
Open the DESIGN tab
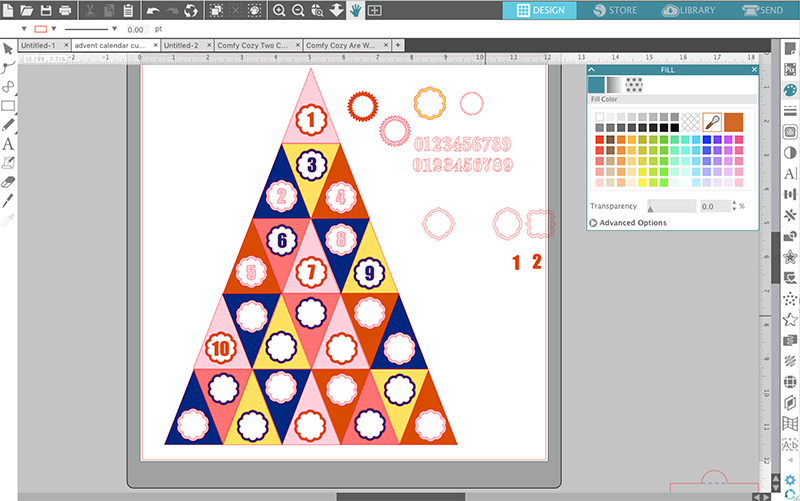(x=540, y=10)
